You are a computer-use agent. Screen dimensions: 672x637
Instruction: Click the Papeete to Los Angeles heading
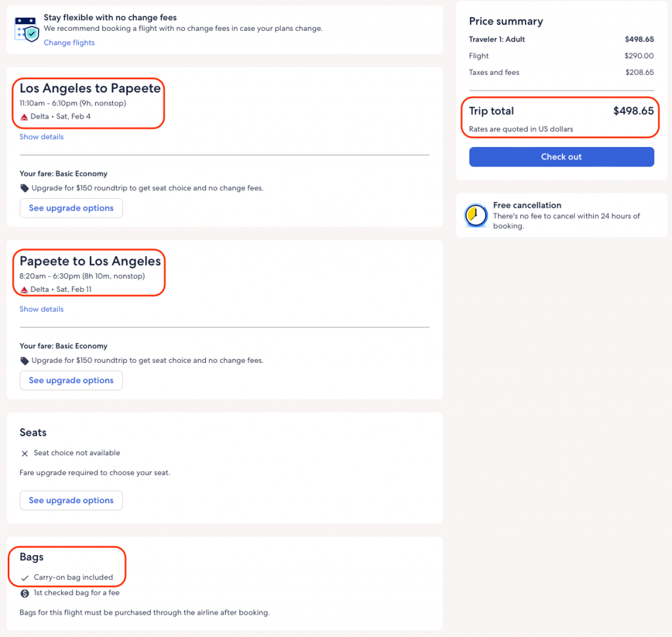[x=90, y=261]
